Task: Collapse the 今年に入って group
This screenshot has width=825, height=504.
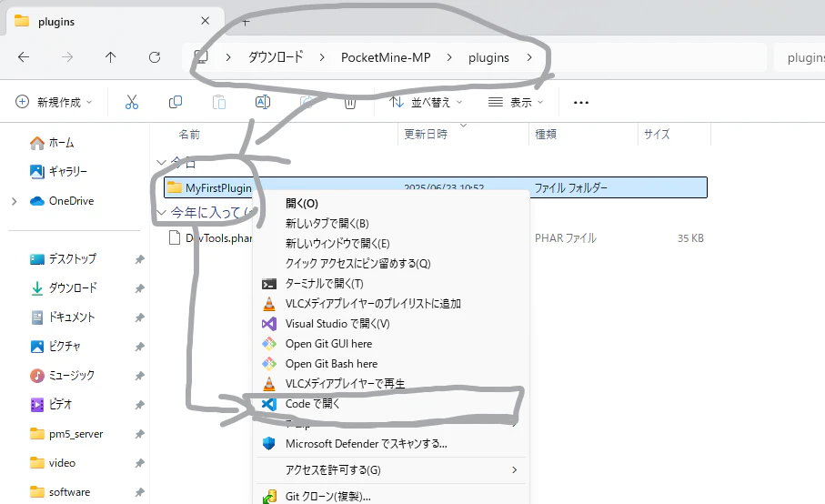Action: [162, 213]
